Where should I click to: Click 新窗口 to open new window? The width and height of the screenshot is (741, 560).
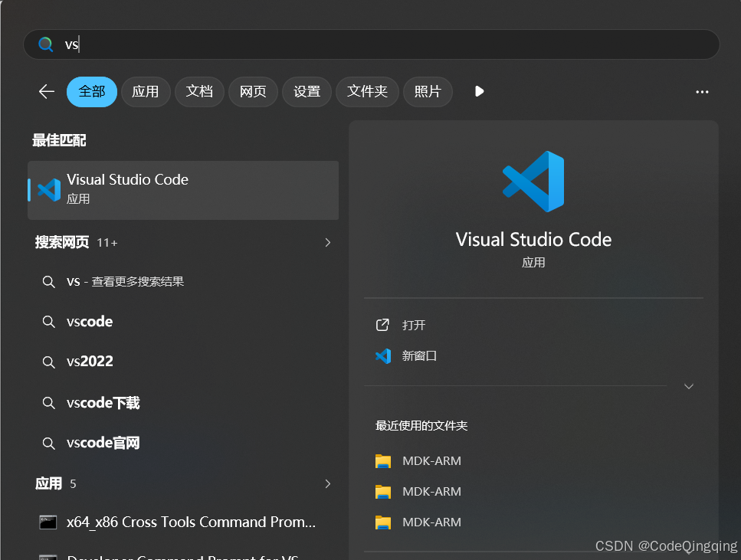[419, 356]
